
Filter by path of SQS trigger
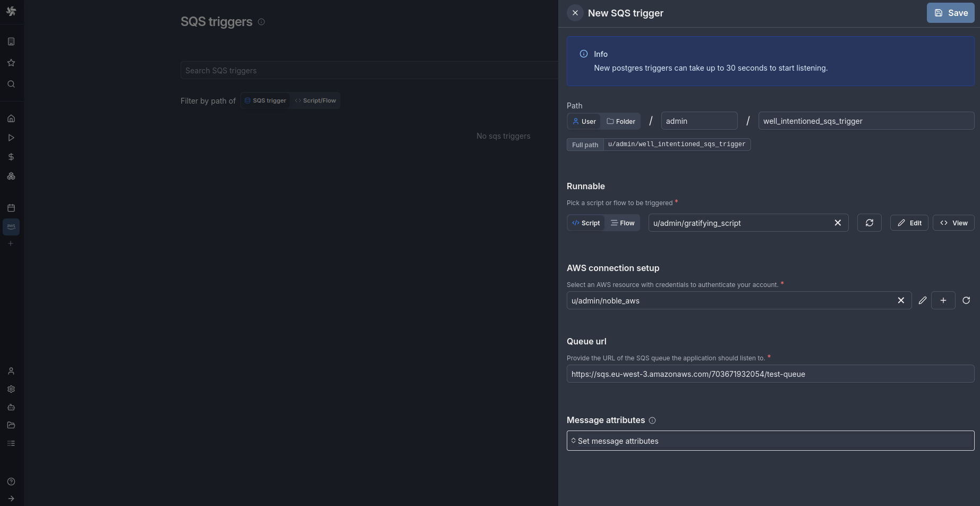[x=265, y=100]
